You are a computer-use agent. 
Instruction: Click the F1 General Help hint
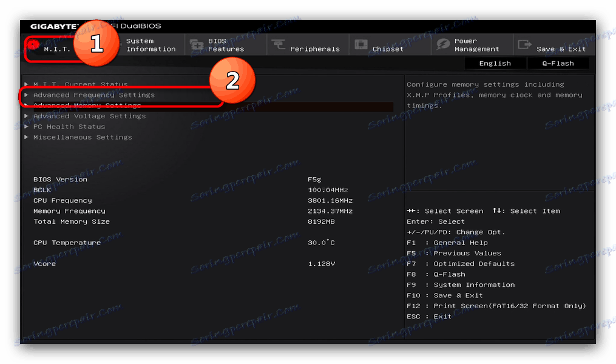447,243
